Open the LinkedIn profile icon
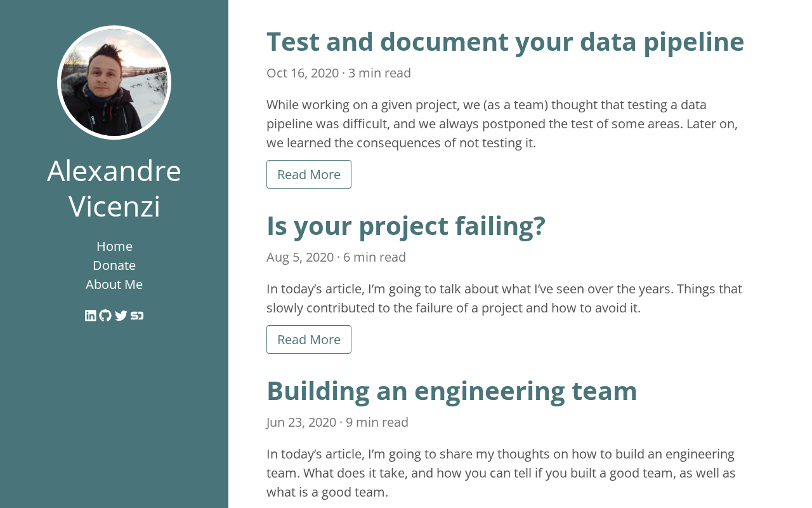Screen dimensions: 812x508 [x=91, y=316]
